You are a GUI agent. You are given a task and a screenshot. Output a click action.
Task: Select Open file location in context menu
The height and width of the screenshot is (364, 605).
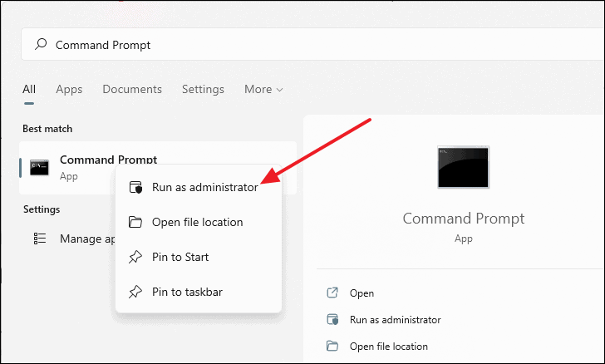point(199,223)
